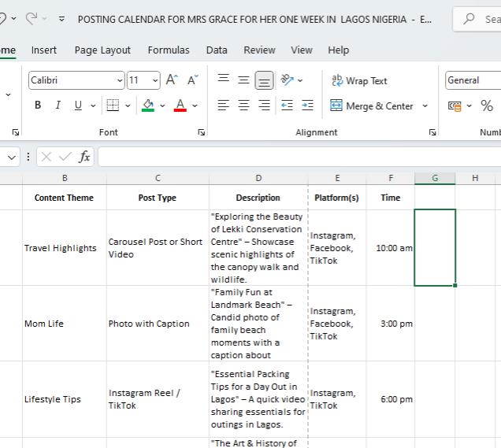Open Orientation dropdown arrow
This screenshot has height=448, width=501.
[x=300, y=80]
